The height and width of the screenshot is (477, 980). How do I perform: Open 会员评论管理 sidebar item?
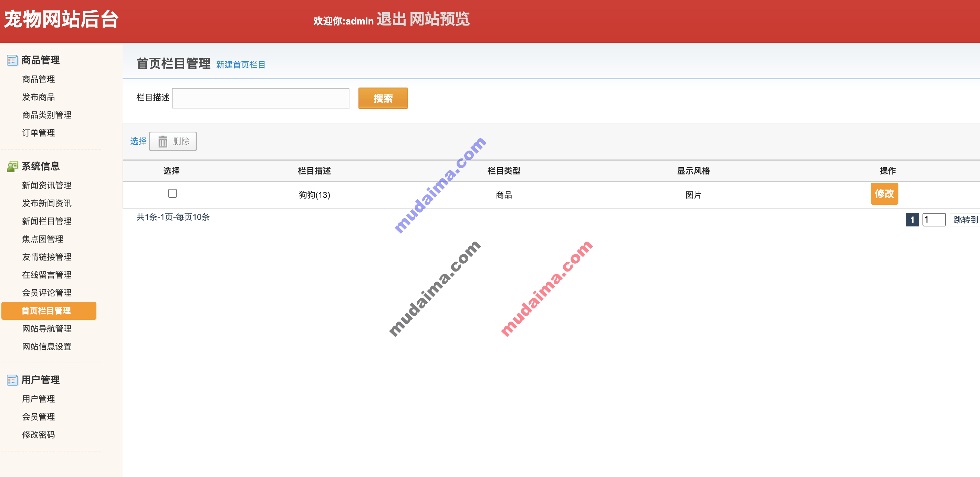pos(47,293)
